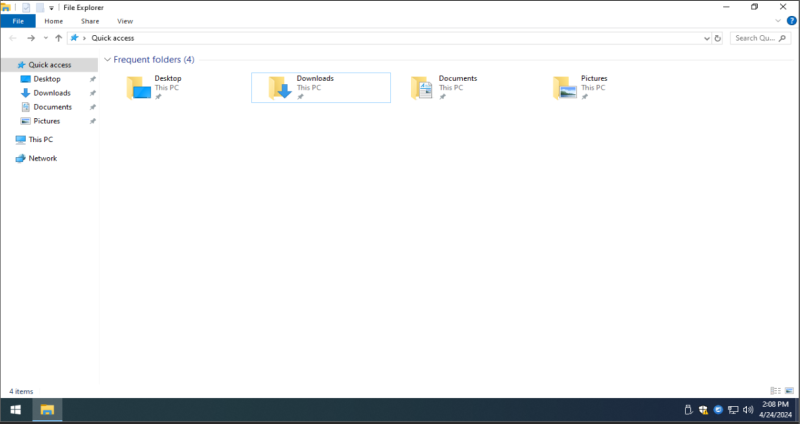
Task: Expand the ribbon with the chevron
Action: [x=778, y=21]
